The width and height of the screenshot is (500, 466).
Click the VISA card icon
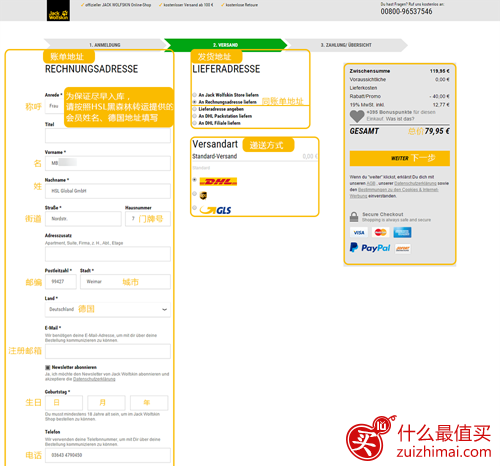pyautogui.click(x=359, y=232)
